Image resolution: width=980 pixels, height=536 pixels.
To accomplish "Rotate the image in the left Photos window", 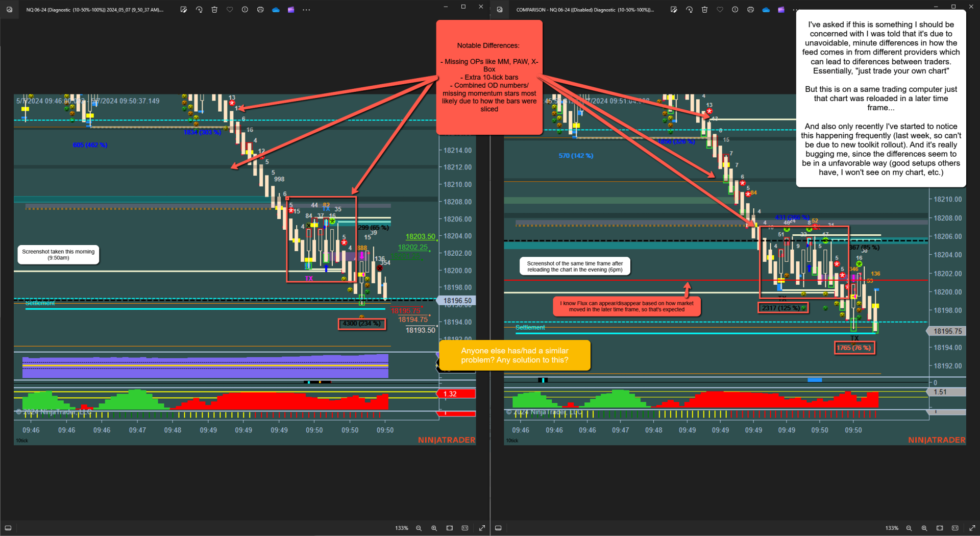I will 199,10.
